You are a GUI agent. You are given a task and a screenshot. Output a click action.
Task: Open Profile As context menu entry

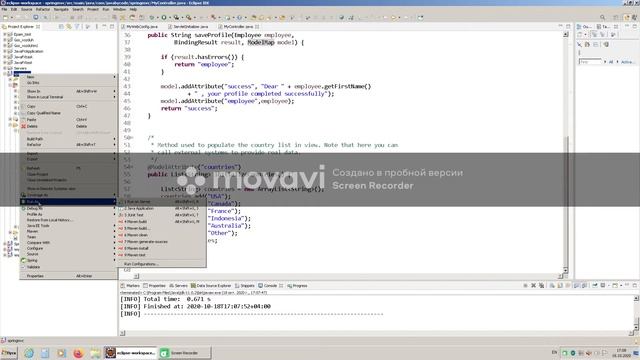click(x=68, y=214)
